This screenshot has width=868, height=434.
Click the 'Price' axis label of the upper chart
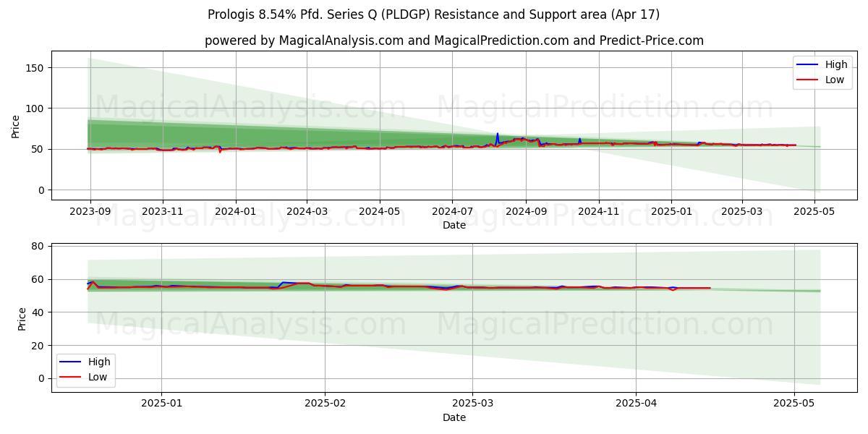click(x=16, y=126)
